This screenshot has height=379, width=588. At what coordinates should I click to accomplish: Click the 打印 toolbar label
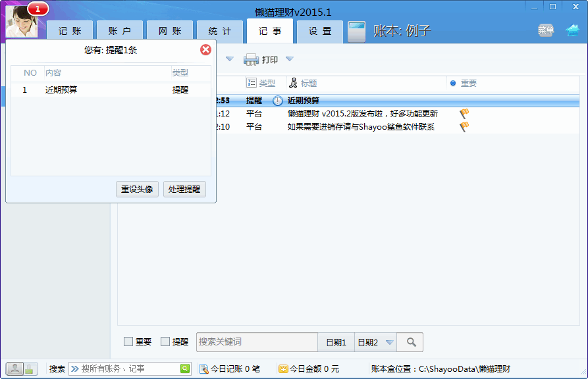(269, 60)
